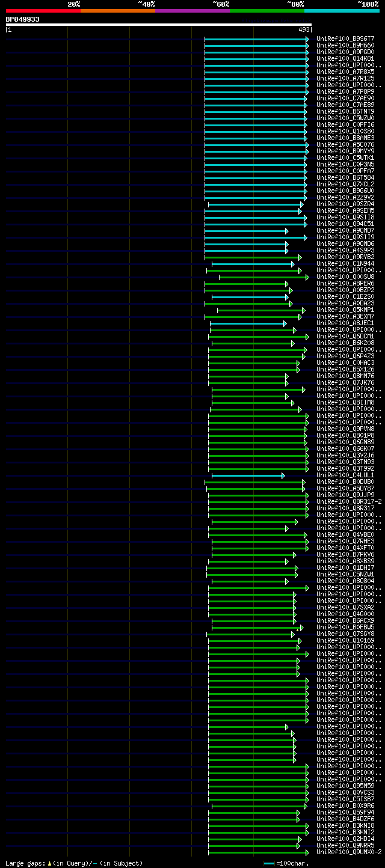The width and height of the screenshot is (385, 868).
Task: Select the BP049933 query name
Action: (x=23, y=19)
